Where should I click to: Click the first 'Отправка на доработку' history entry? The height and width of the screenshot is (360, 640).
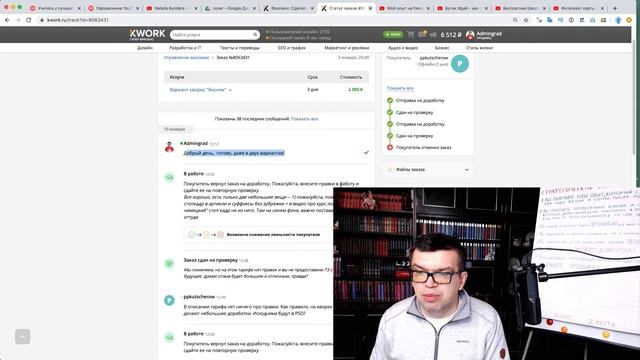(x=420, y=100)
